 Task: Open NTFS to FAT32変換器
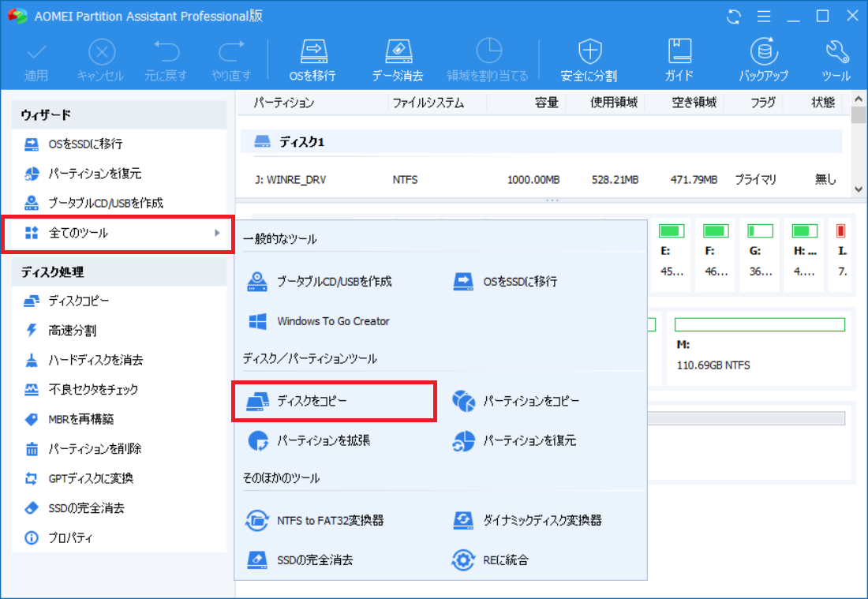click(315, 521)
